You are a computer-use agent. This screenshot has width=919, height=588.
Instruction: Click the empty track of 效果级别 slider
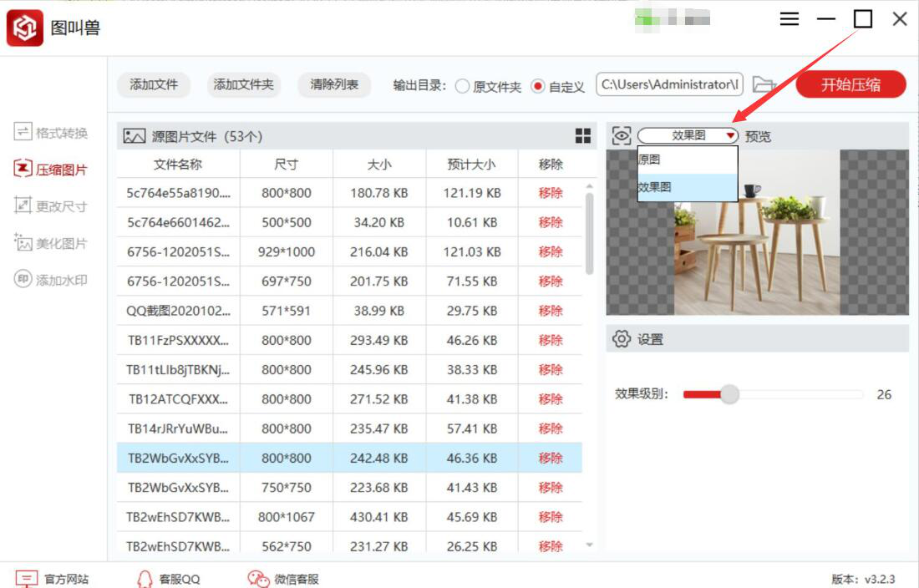click(800, 394)
